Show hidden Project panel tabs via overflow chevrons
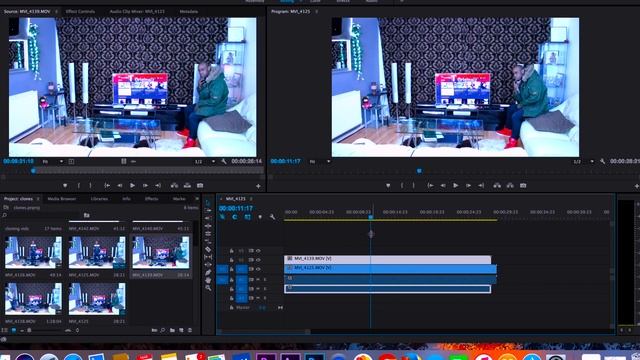Screen dimensions: 640x360 tap(197, 199)
